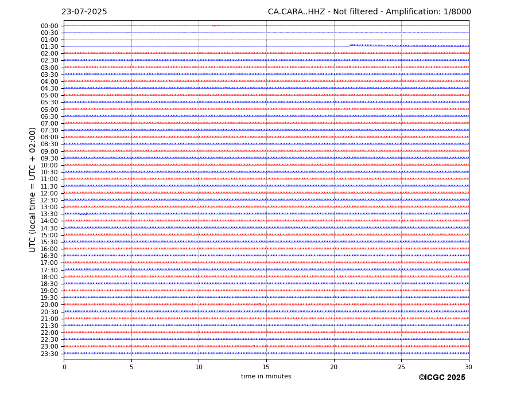
Task: Click the 08:00 time row label
Action: 49,137
